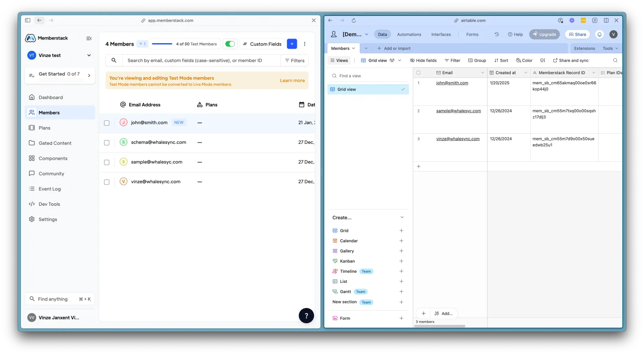Click the Find a view field
The image size is (644, 355).
point(368,76)
